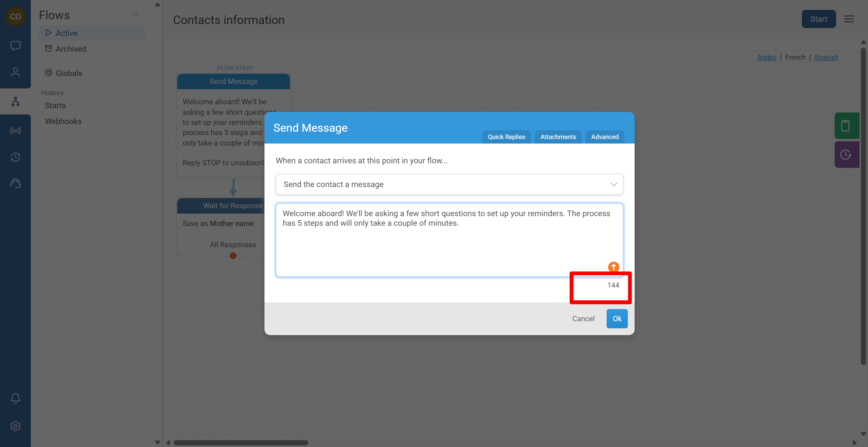This screenshot has height=447, width=868.
Task: Open the notifications bell icon
Action: (15, 398)
